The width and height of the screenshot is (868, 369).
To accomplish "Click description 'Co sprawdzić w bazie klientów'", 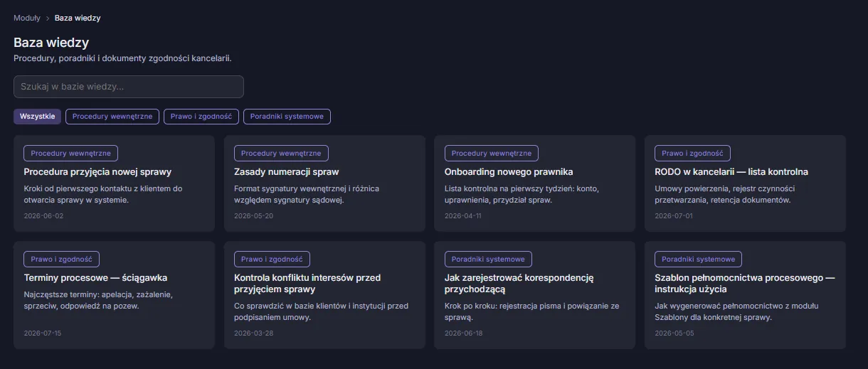I will click(321, 311).
